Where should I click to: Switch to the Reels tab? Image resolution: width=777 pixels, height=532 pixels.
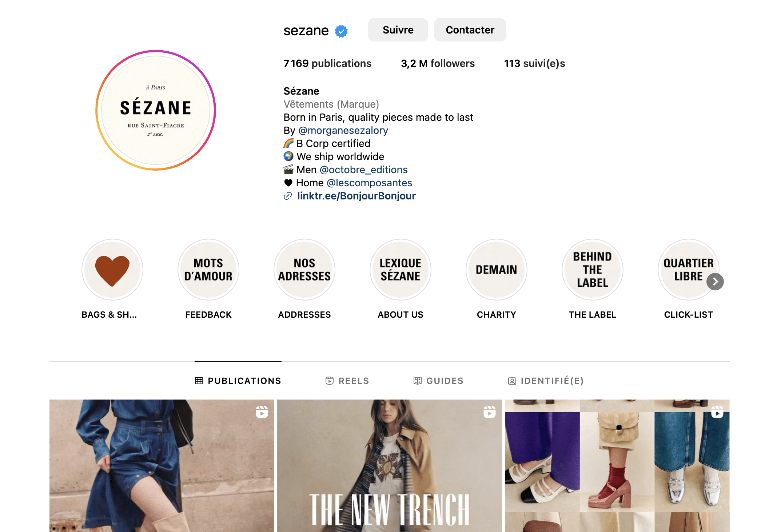(x=347, y=381)
